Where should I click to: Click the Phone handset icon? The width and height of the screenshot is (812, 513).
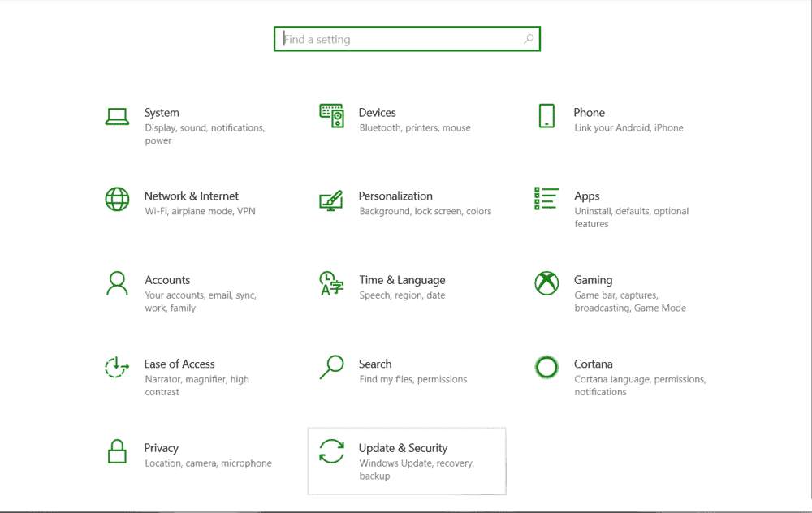click(546, 116)
